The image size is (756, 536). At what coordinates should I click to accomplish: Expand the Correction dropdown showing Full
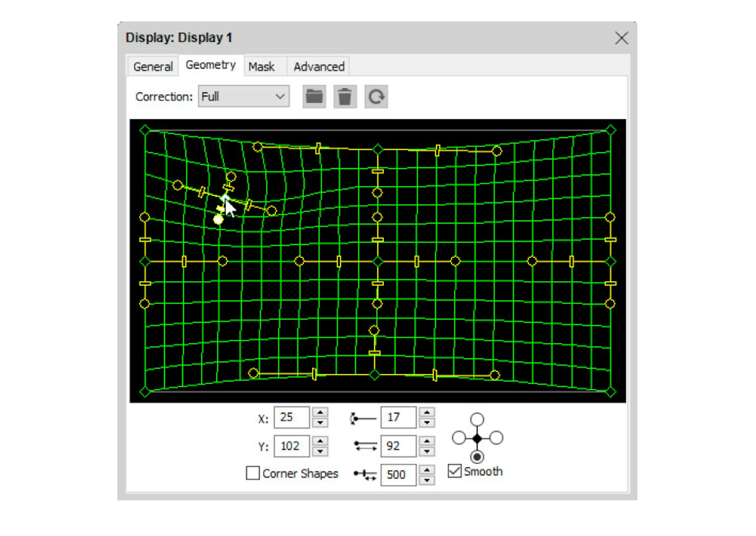tap(244, 96)
